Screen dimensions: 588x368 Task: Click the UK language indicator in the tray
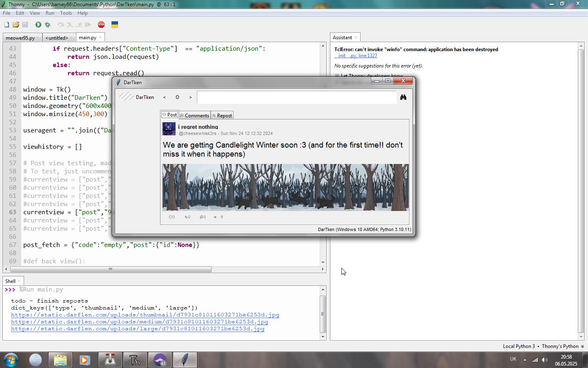[513, 359]
